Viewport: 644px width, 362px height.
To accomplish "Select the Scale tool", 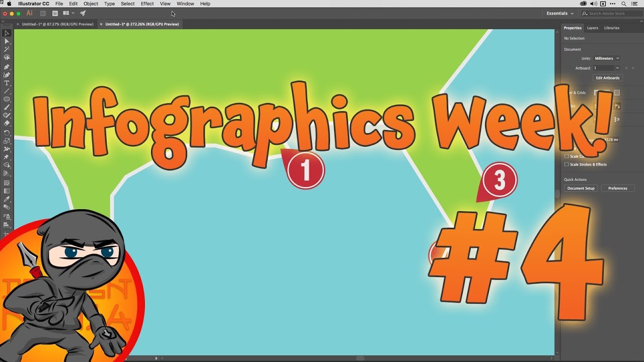I will (x=7, y=141).
